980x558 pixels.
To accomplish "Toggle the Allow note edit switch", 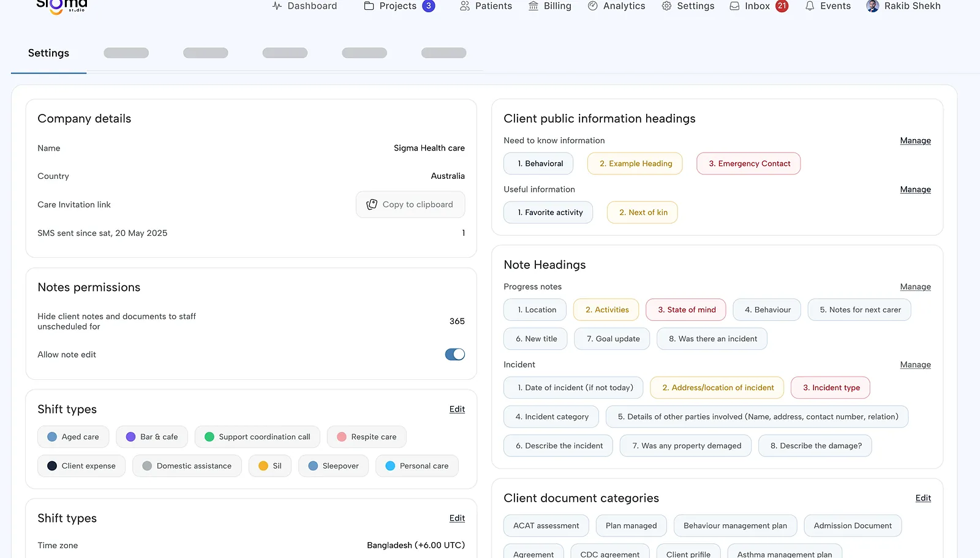I will 455,355.
